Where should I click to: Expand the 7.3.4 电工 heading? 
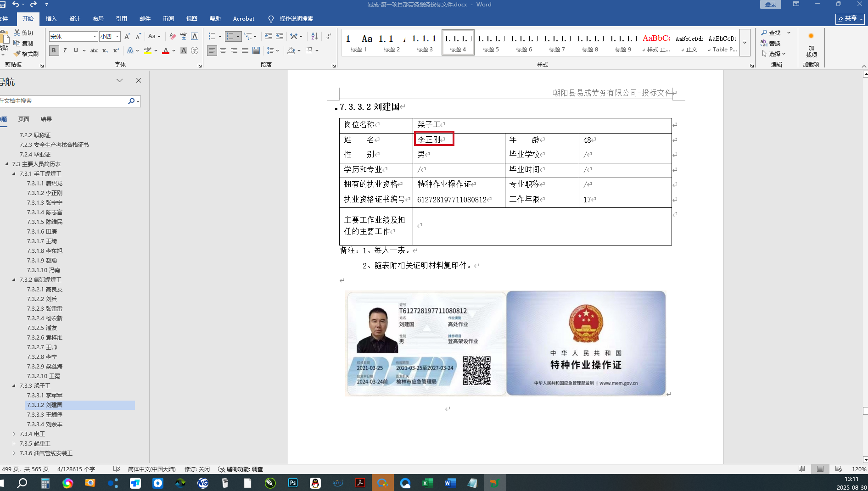(x=14, y=434)
